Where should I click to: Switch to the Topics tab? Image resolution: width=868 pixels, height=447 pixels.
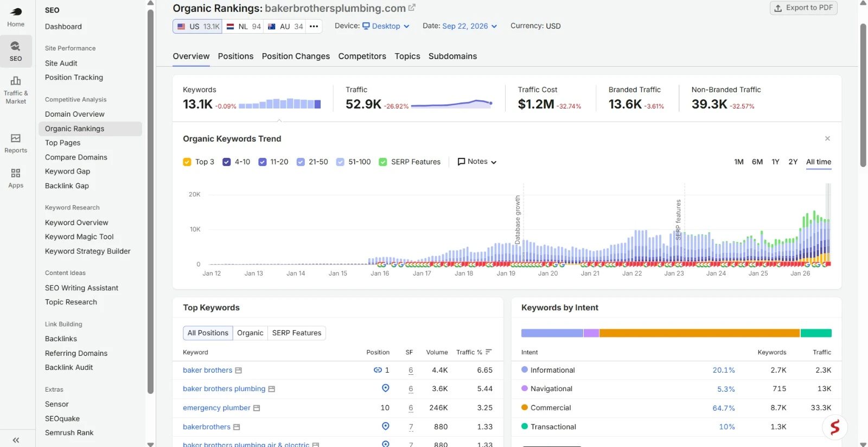click(407, 56)
